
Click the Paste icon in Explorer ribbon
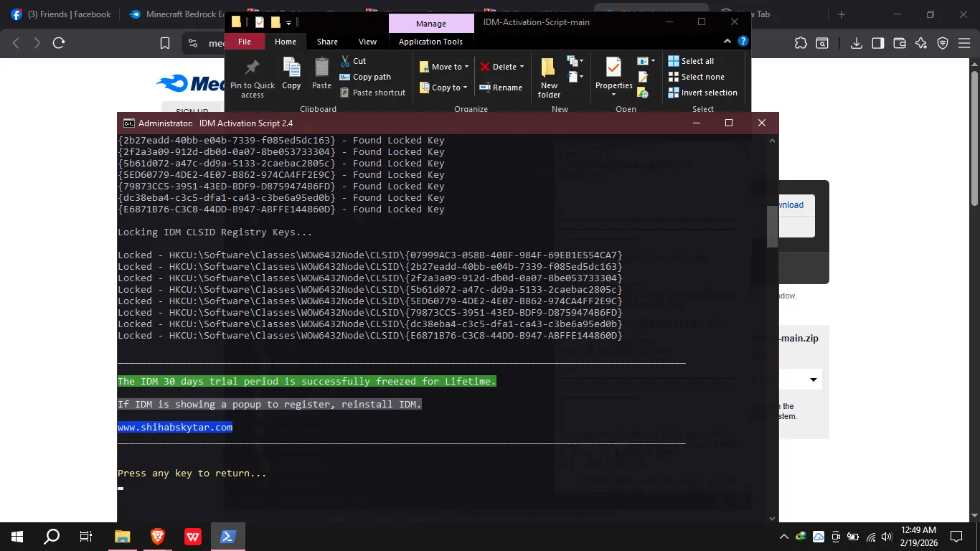click(321, 67)
